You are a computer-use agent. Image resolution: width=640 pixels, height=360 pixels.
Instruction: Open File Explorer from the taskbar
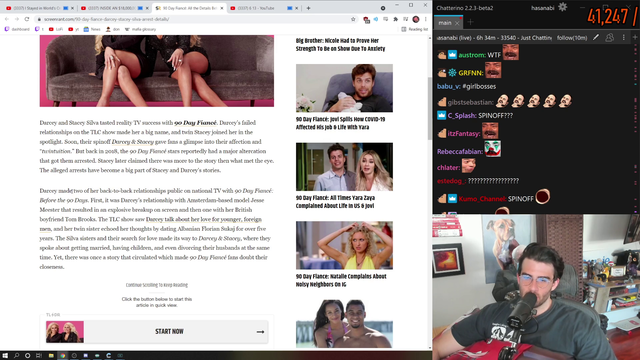coord(51,356)
